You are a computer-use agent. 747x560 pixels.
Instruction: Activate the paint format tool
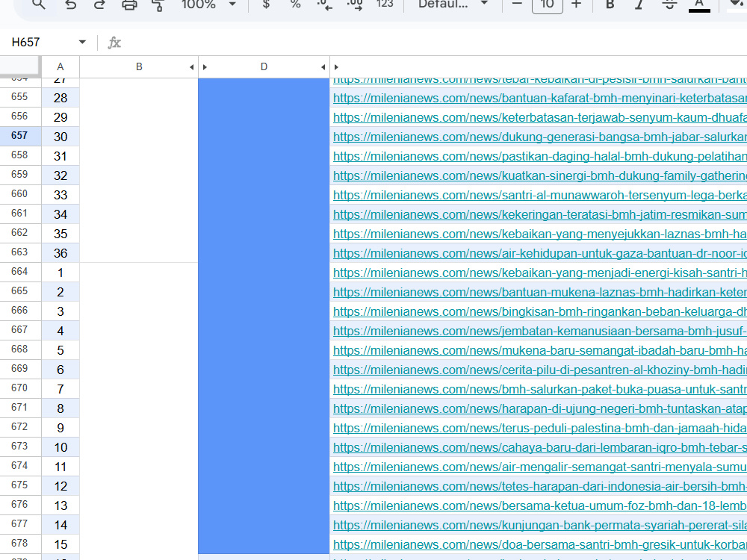(158, 4)
